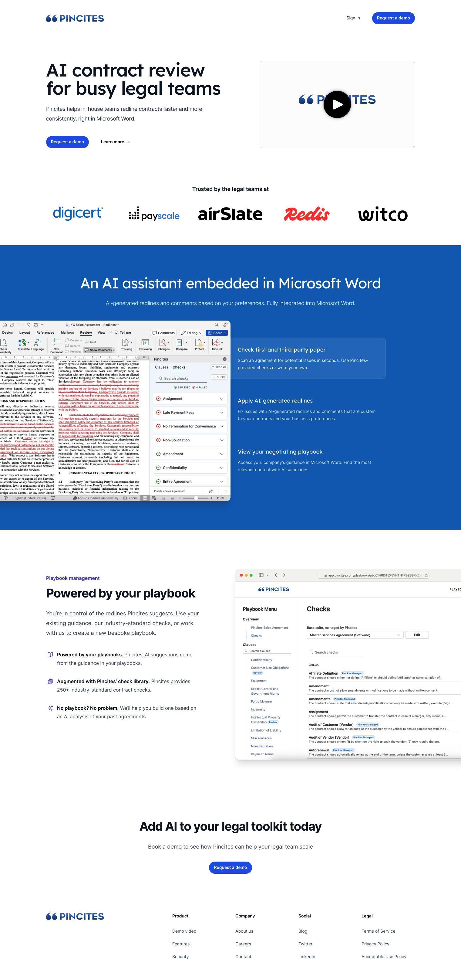Open the Review ribbon tab
Screen dimensions: 461x980
(86, 332)
